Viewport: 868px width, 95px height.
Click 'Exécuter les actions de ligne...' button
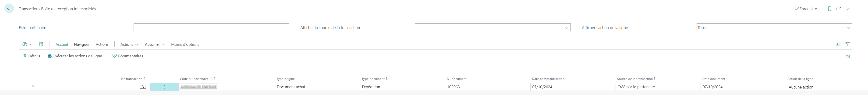point(76,56)
